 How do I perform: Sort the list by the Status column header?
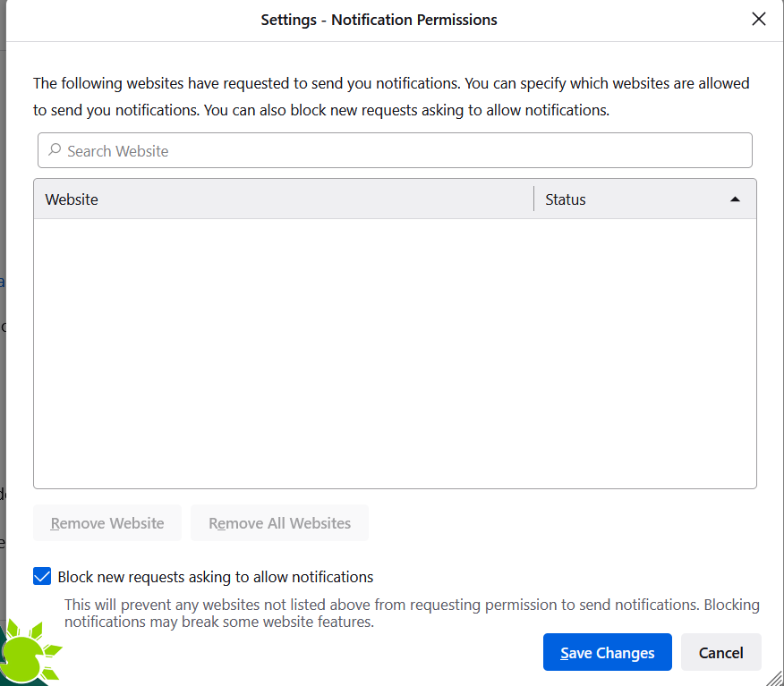565,199
